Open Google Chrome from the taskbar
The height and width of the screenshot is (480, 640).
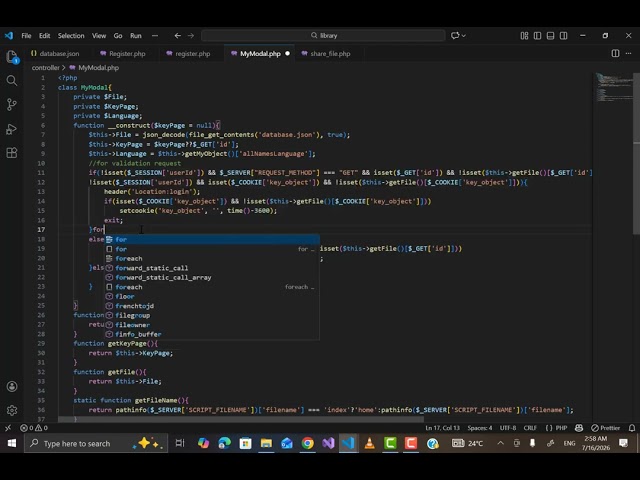[307, 443]
